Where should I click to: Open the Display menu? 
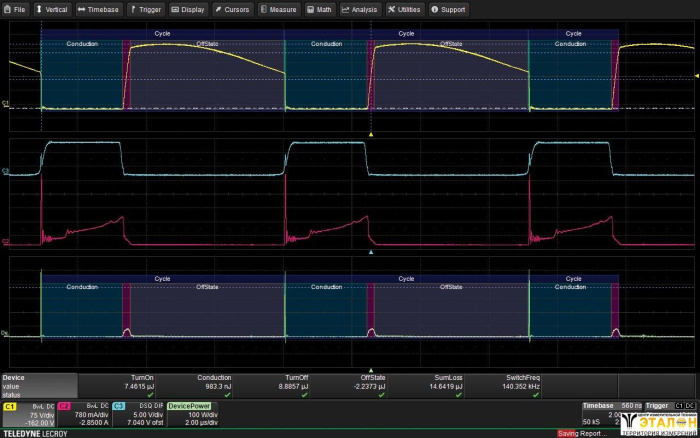pos(188,9)
